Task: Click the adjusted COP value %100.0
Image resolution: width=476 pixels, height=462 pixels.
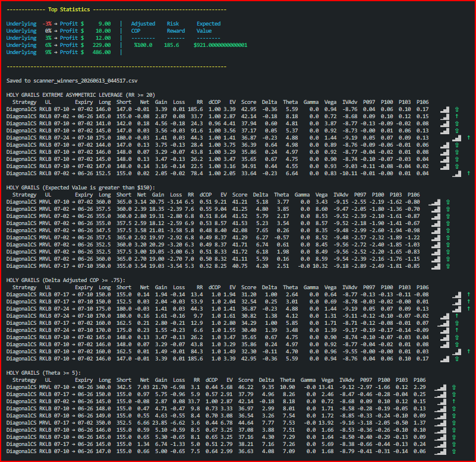Action: pos(143,45)
